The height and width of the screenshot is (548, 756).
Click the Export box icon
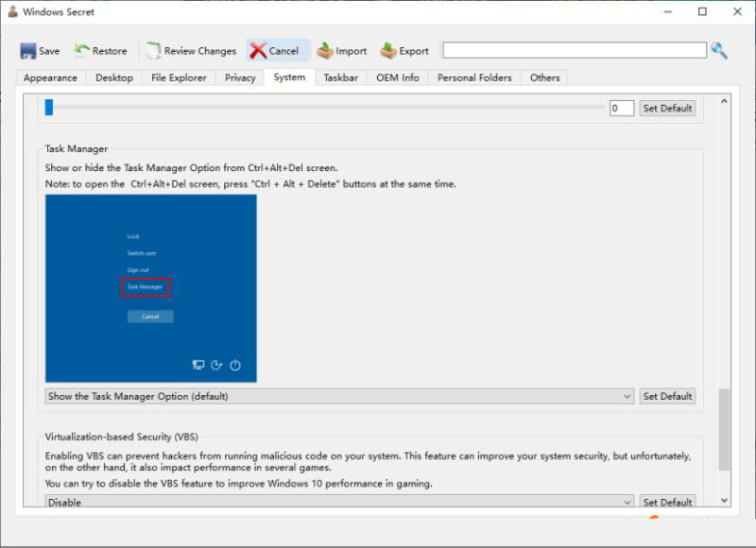388,50
